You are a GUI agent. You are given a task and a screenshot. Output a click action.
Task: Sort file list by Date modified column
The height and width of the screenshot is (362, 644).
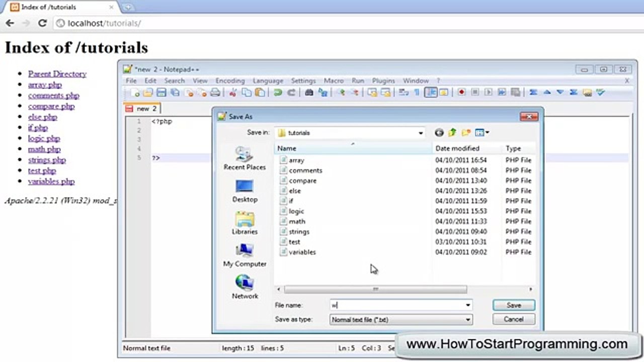(x=467, y=148)
